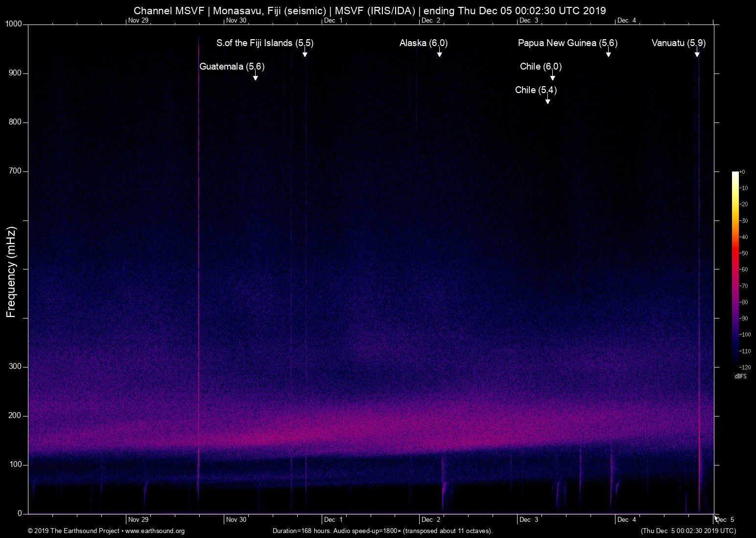
Task: Click the Dec 1 label on the bottom axis
Action: (x=333, y=519)
